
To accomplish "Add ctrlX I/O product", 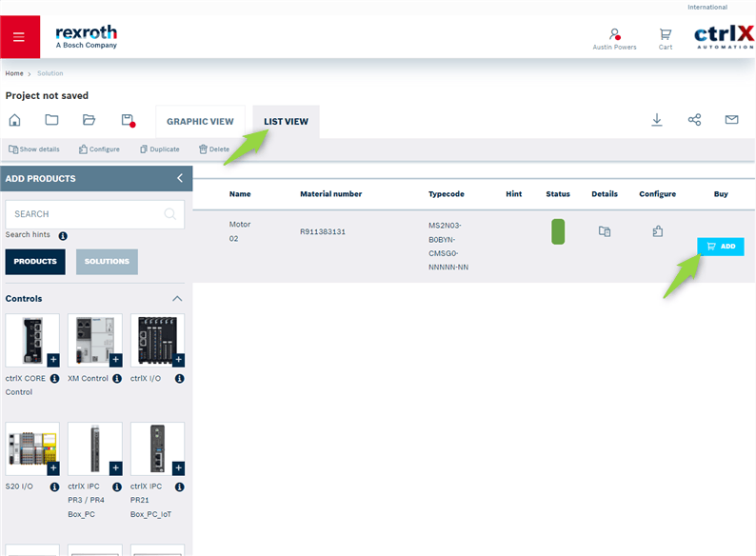I will pyautogui.click(x=178, y=360).
